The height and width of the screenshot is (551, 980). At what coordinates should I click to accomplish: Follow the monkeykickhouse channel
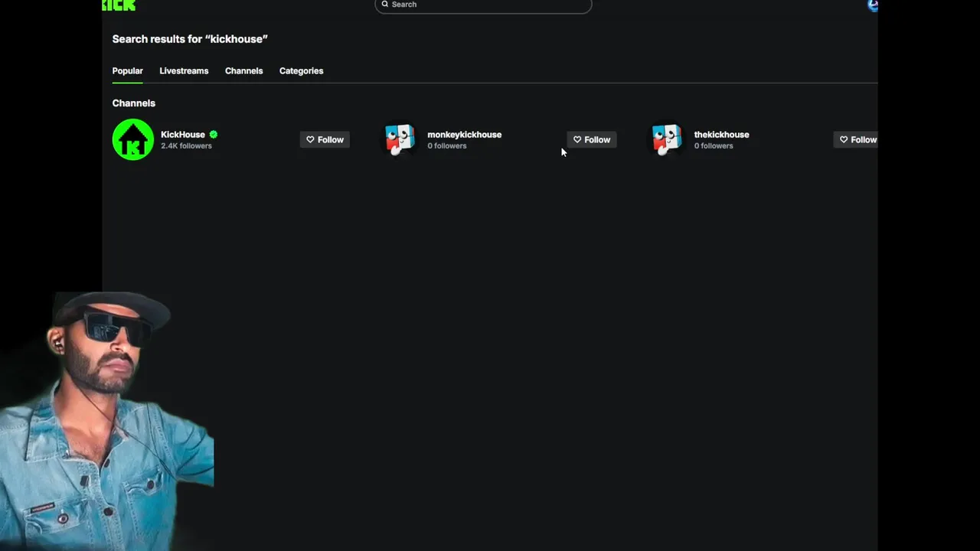click(x=592, y=139)
